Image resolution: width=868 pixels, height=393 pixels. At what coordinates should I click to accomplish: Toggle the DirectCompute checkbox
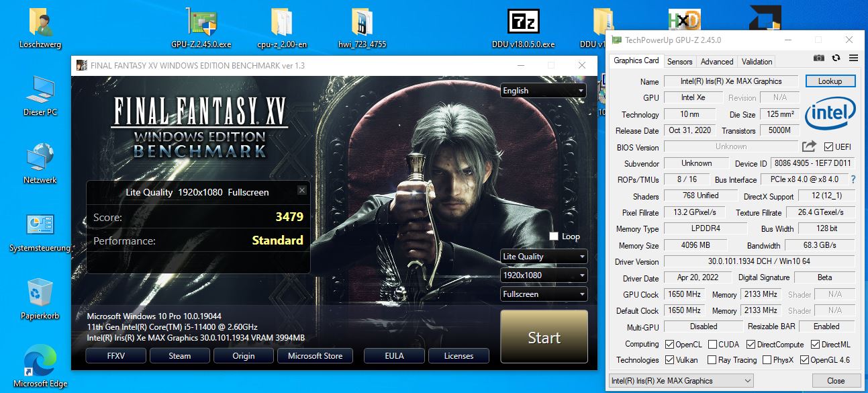(x=751, y=345)
